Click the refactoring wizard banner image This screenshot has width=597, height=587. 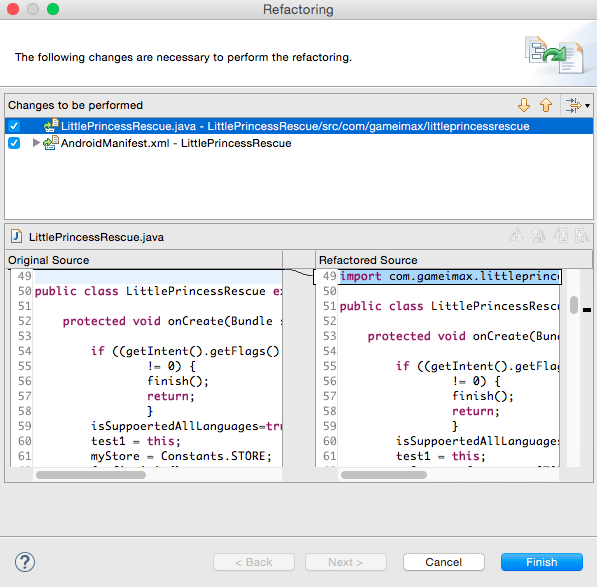click(x=554, y=54)
